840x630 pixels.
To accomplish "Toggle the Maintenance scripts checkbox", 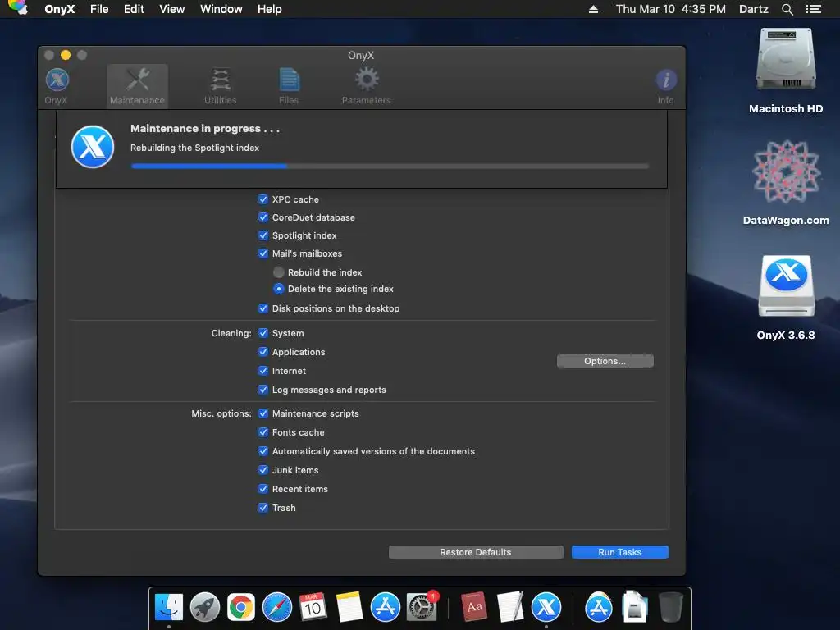I will (263, 413).
